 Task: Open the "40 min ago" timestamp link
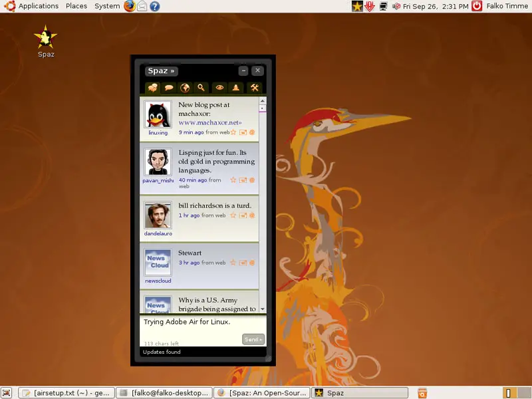coord(193,180)
